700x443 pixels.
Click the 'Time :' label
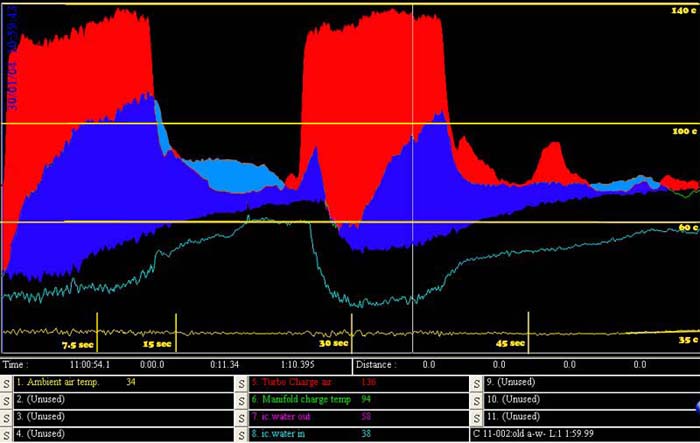[x=16, y=365]
